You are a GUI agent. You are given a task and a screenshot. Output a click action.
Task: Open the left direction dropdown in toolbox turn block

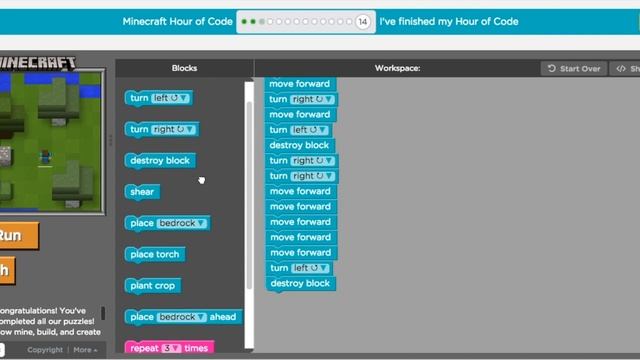(x=170, y=98)
